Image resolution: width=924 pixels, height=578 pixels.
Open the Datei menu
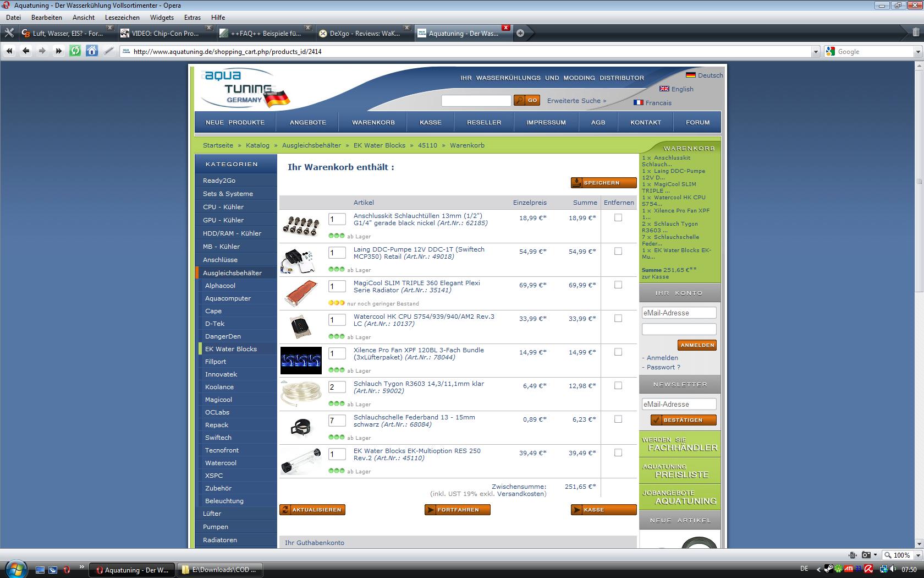13,17
